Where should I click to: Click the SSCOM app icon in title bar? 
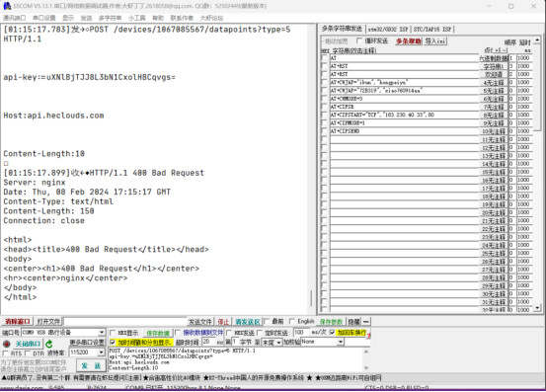[7, 6]
